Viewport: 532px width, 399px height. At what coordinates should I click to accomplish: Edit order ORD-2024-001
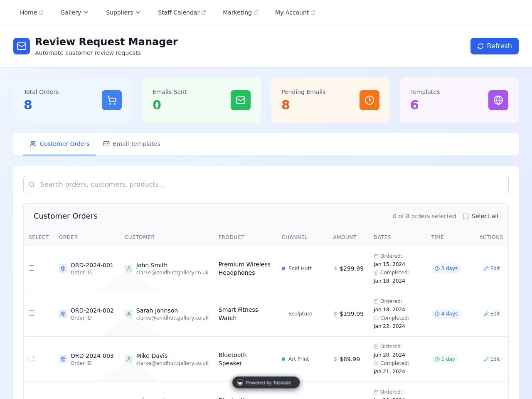coord(492,268)
